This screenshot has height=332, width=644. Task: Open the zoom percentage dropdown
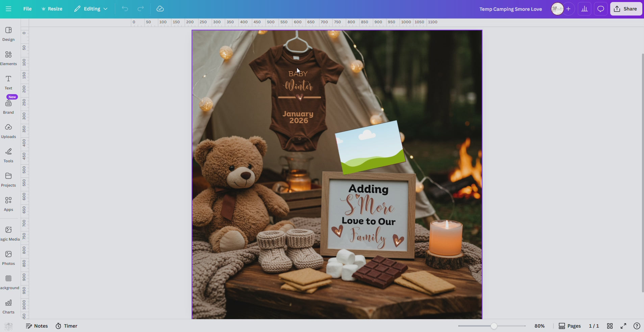pos(540,326)
